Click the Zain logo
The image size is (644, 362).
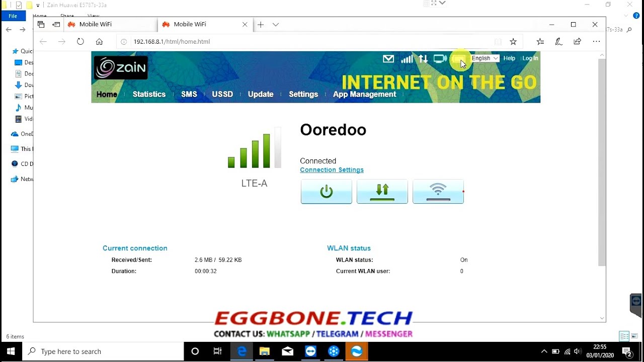tap(121, 68)
